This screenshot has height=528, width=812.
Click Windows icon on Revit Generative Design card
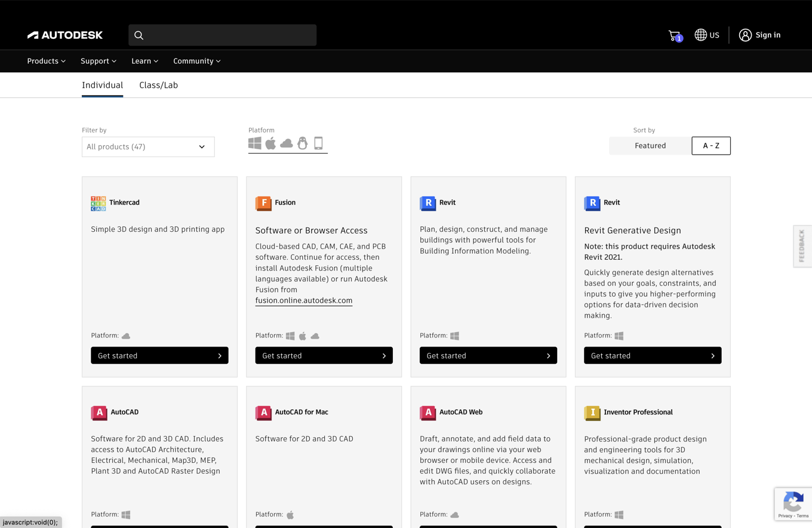pyautogui.click(x=619, y=336)
